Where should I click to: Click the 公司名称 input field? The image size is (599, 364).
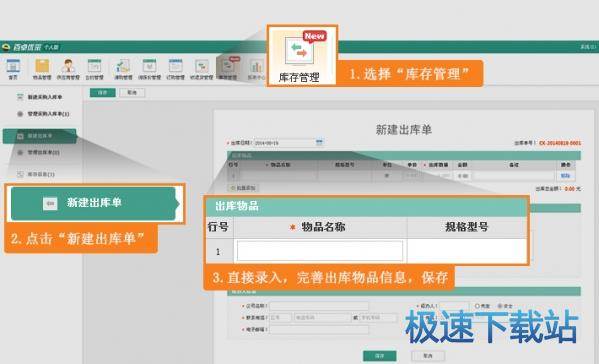(319, 306)
